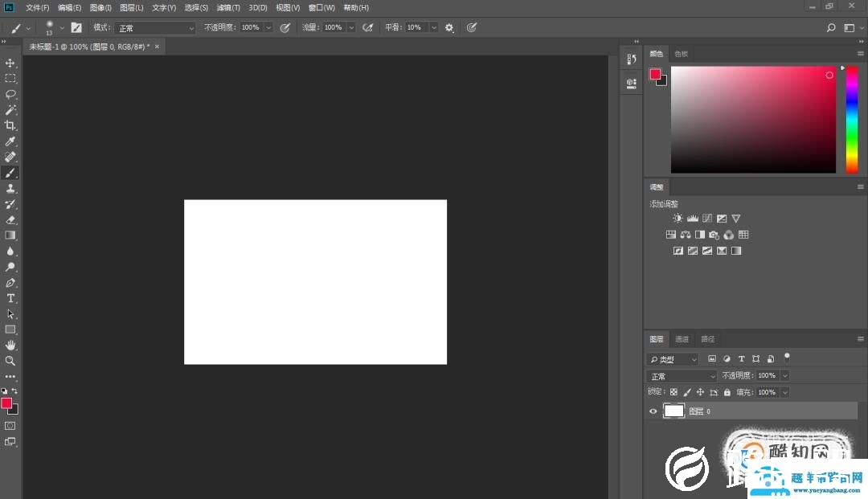Select the Lasso tool

(10, 94)
